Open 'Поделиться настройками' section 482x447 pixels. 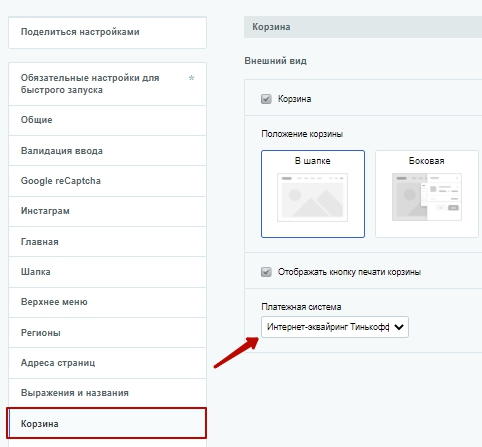107,32
